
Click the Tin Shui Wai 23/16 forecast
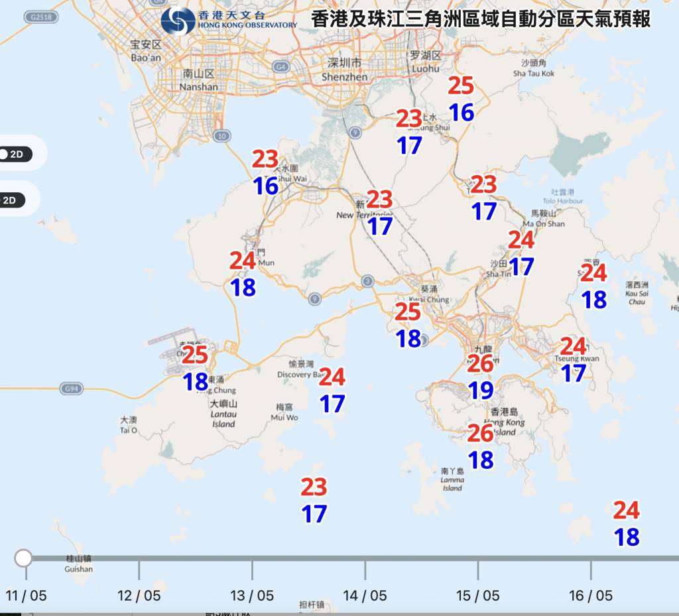(265, 172)
